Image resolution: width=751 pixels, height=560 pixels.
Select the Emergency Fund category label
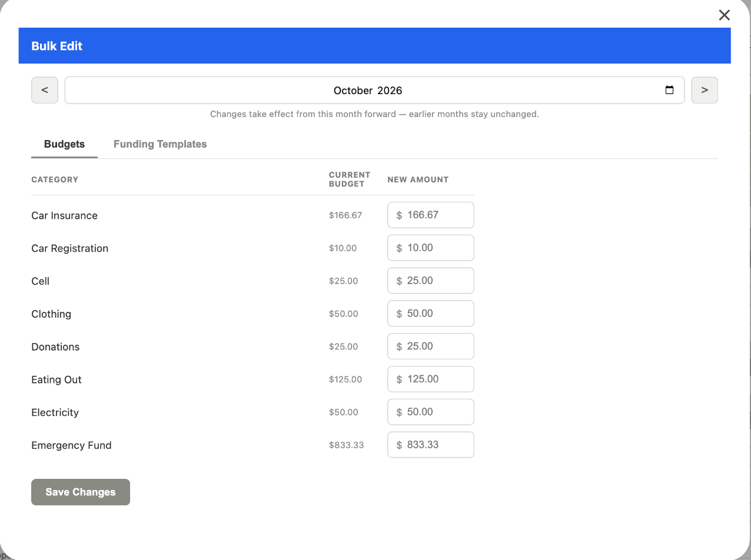71,446
